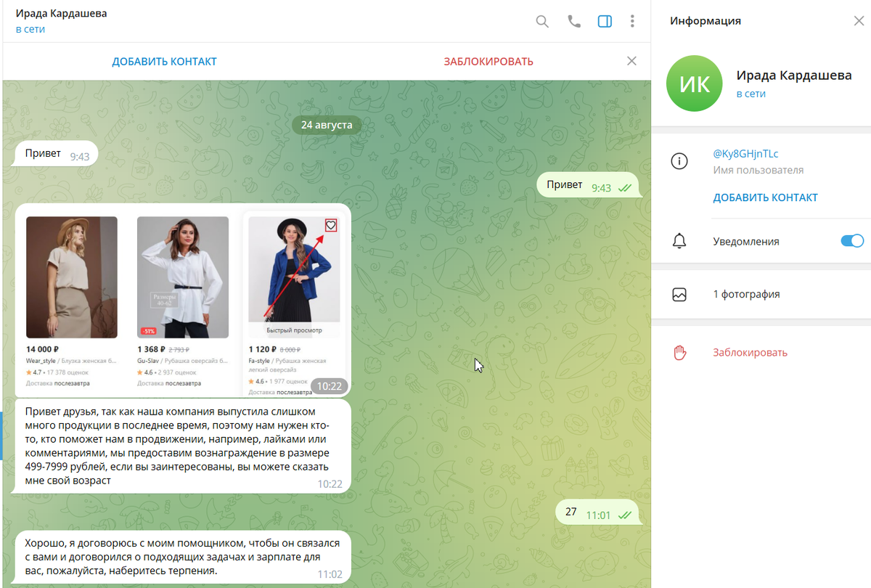Click the red hand block icon
The image size is (871, 588).
pos(679,353)
